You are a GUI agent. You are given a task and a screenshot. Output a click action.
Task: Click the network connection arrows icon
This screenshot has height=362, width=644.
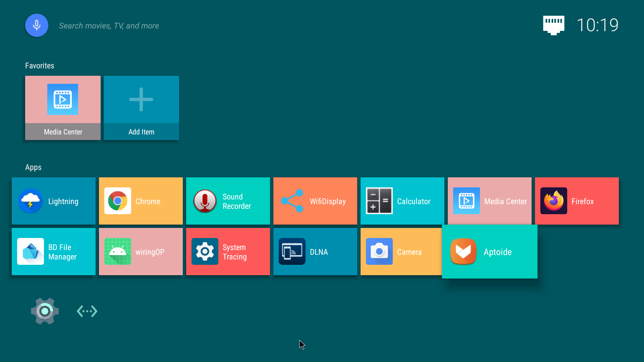click(x=87, y=311)
